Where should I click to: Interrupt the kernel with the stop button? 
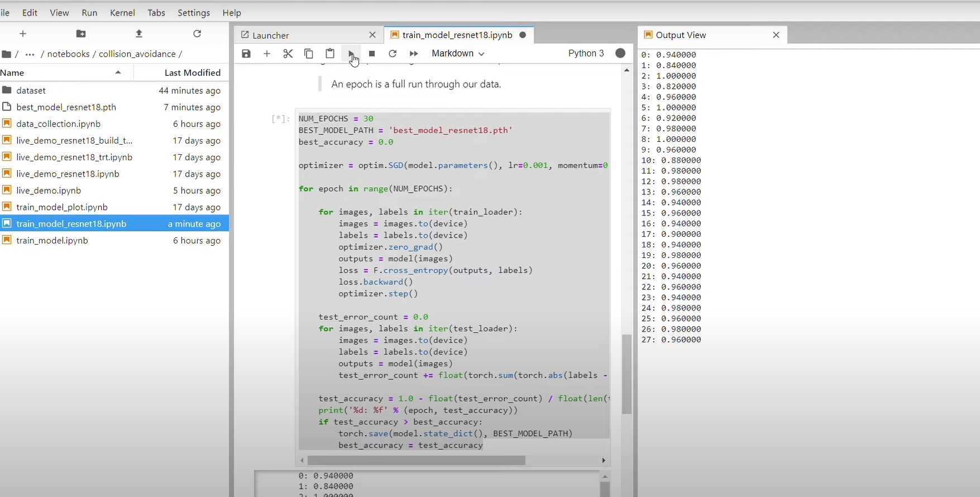coord(372,54)
